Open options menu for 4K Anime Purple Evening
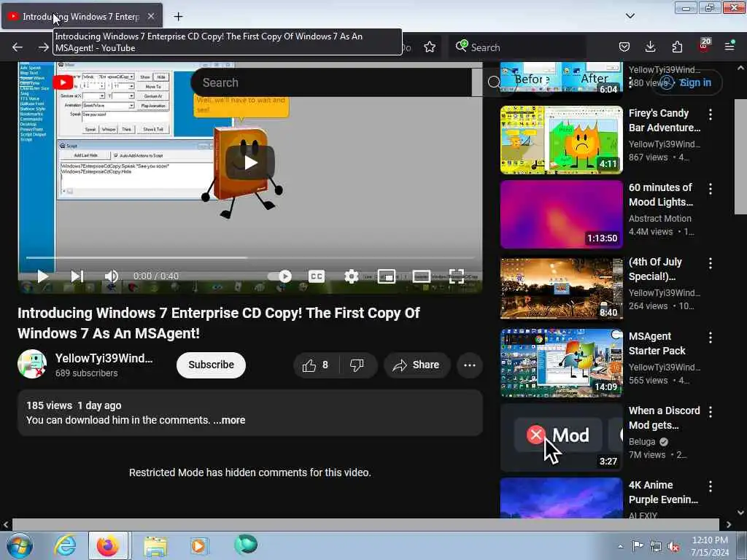The image size is (747, 560). [711, 486]
